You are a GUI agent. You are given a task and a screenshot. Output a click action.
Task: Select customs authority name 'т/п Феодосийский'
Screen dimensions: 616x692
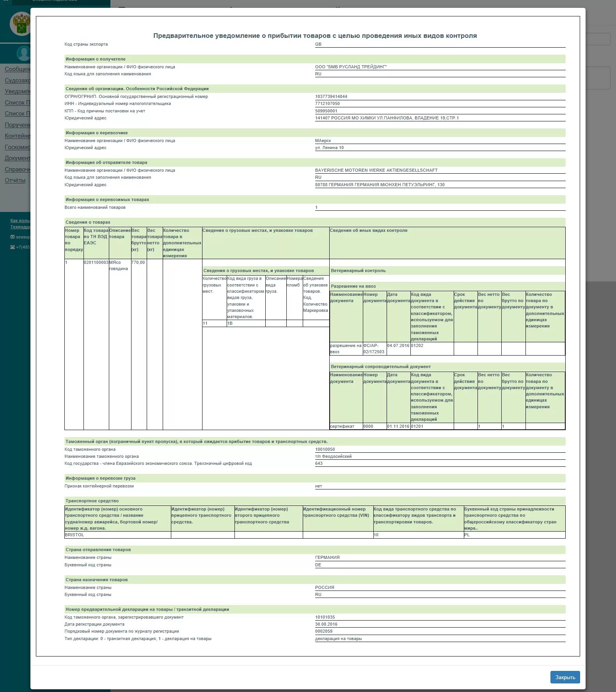pos(333,456)
